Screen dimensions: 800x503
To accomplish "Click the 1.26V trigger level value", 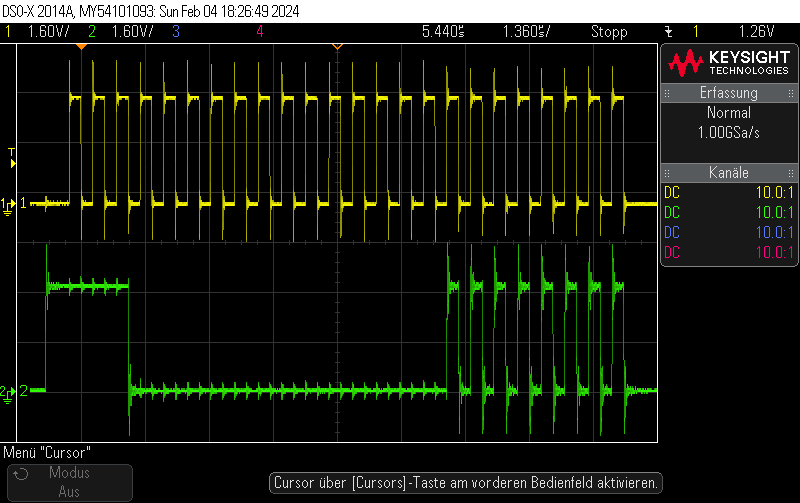I will pyautogui.click(x=757, y=32).
